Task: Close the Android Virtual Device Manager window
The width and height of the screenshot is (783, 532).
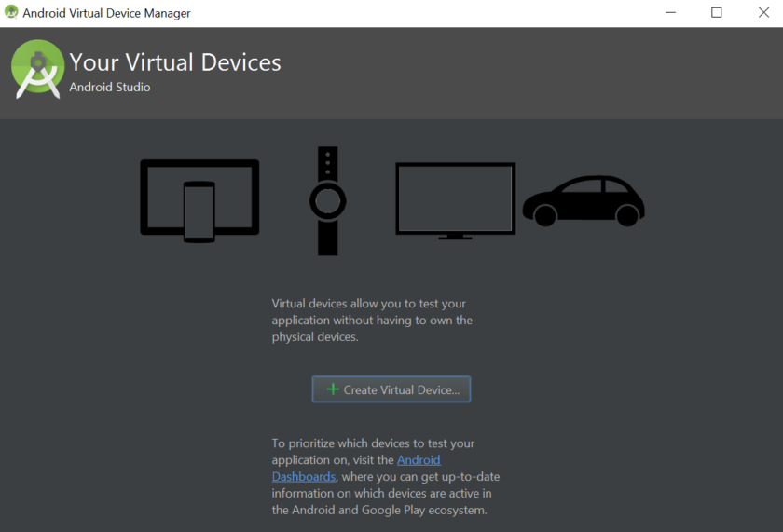Action: 762,13
